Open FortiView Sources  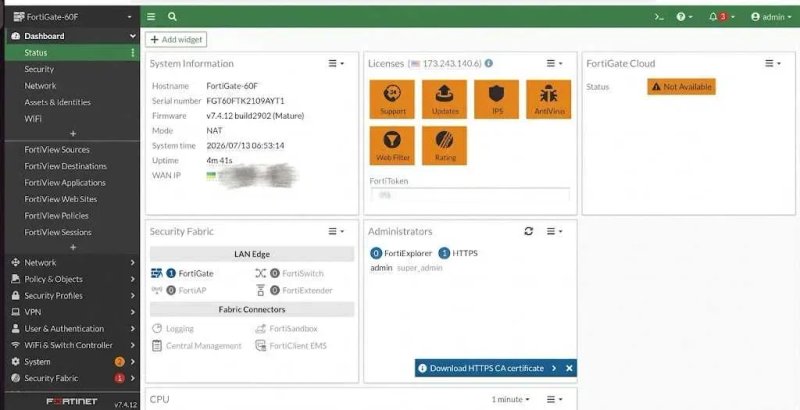(x=57, y=149)
